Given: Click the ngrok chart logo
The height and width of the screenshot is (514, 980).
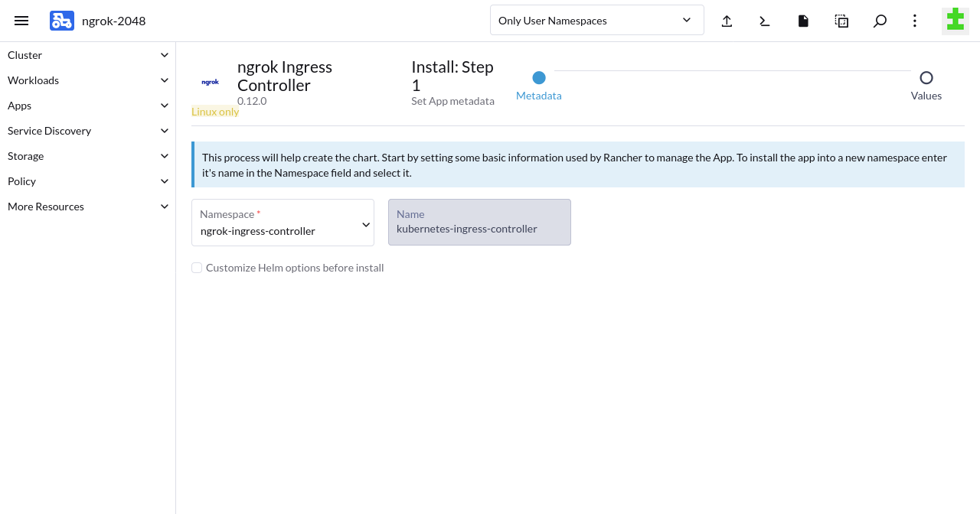Looking at the screenshot, I should coord(211,82).
